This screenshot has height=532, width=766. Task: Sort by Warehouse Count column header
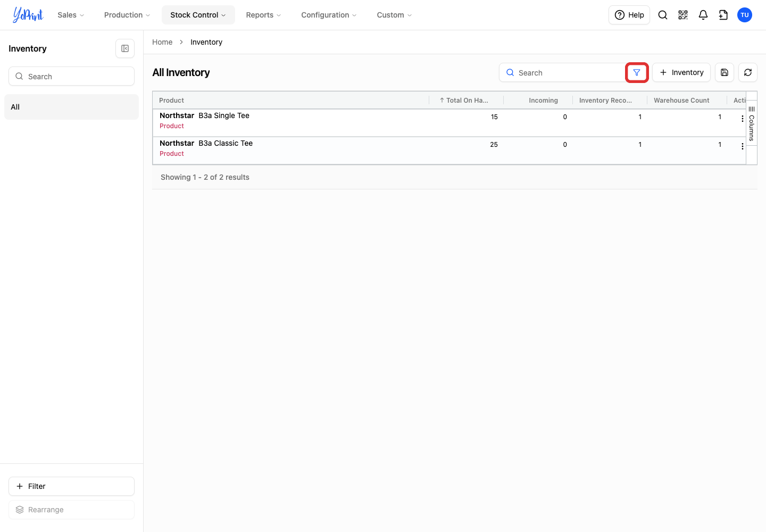pos(687,100)
